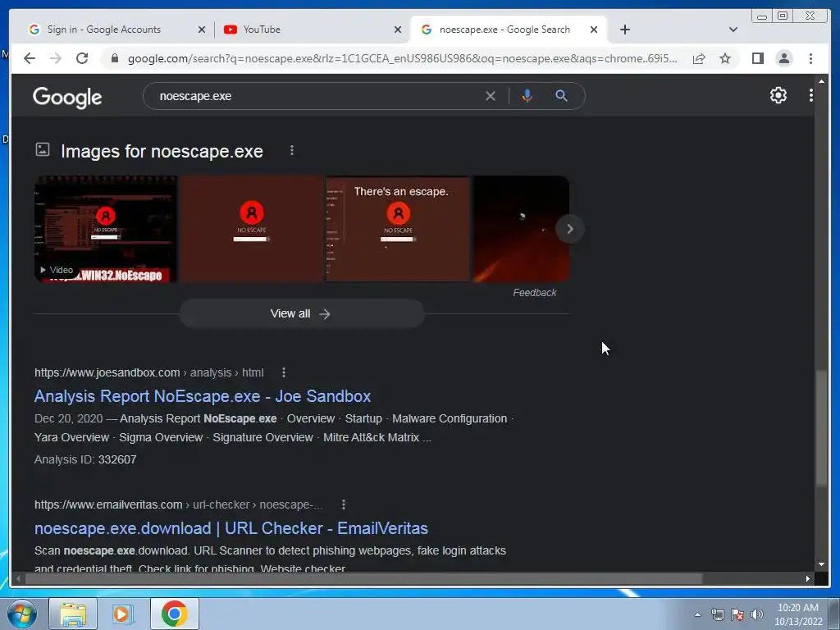Open the There's an escape image
Image resolution: width=840 pixels, height=630 pixels.
click(398, 229)
